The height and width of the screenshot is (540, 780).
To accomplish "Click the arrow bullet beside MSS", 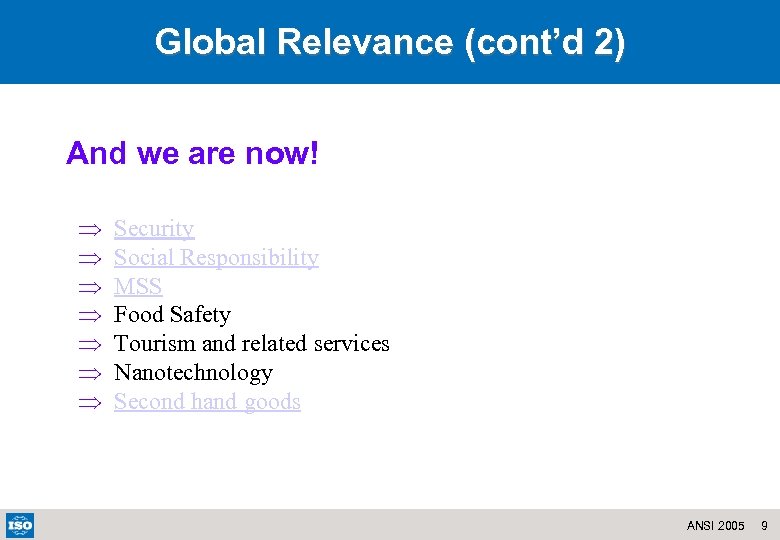I will (90, 287).
